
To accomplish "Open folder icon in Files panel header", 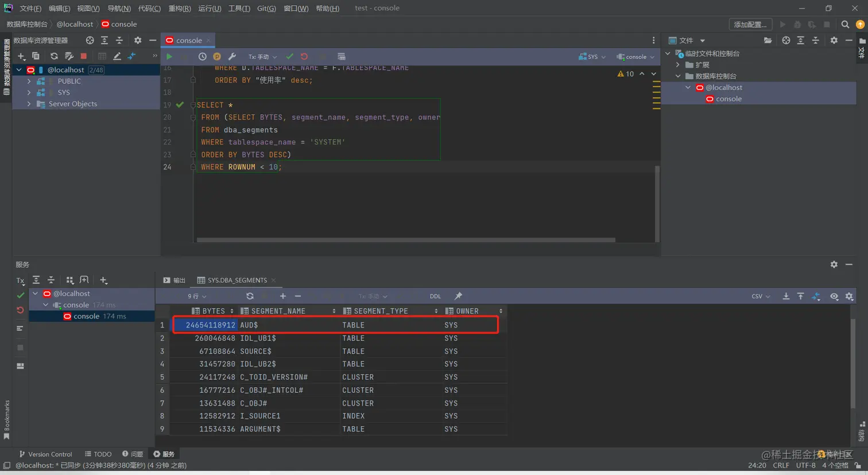I will [768, 40].
